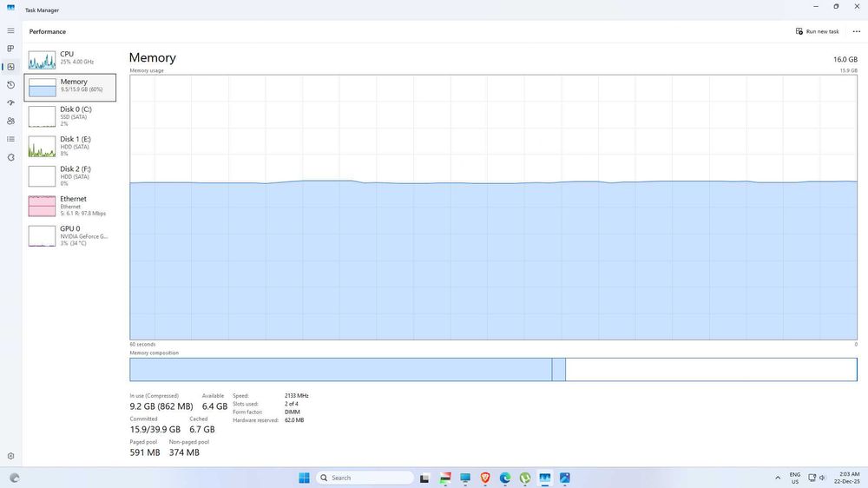Screen dimensions: 868x488
Task: Open the Windows Start menu
Action: (x=304, y=478)
